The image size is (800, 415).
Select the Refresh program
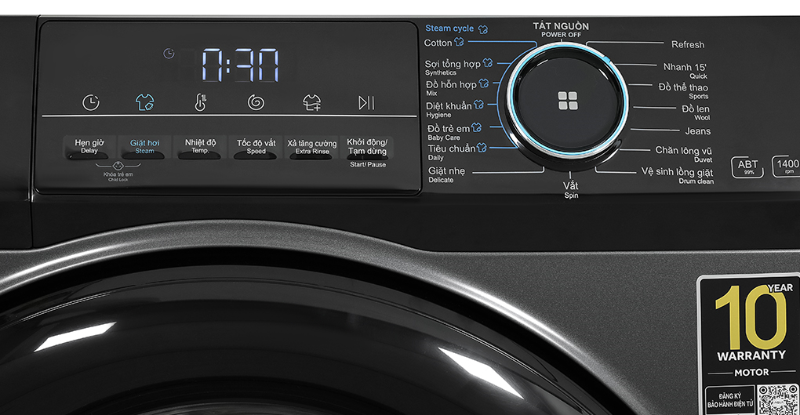[687, 44]
